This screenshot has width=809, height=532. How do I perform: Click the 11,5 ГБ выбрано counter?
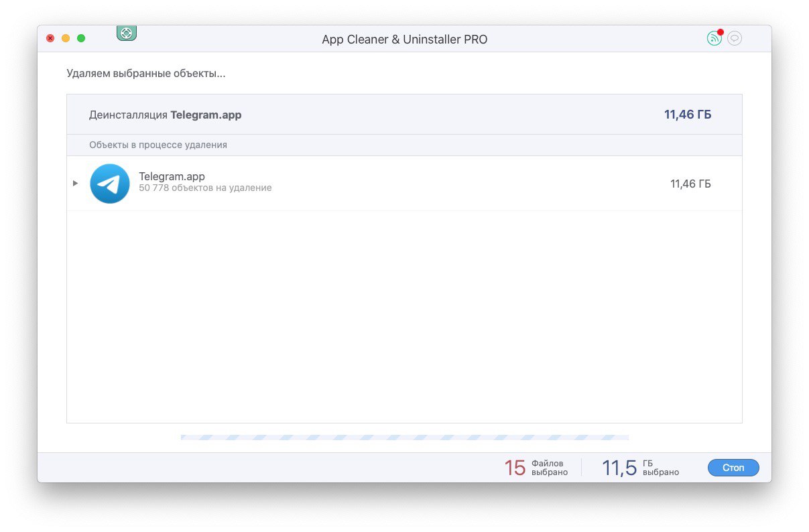641,468
